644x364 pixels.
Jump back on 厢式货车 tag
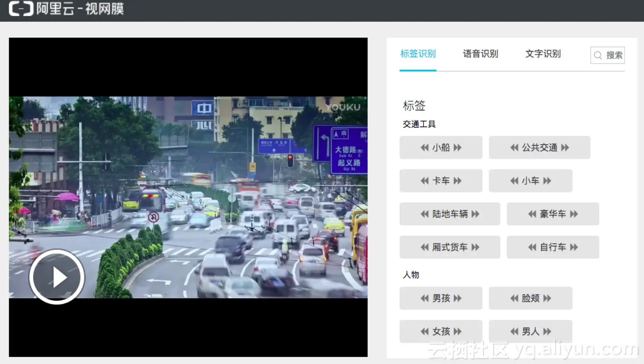[x=425, y=247]
